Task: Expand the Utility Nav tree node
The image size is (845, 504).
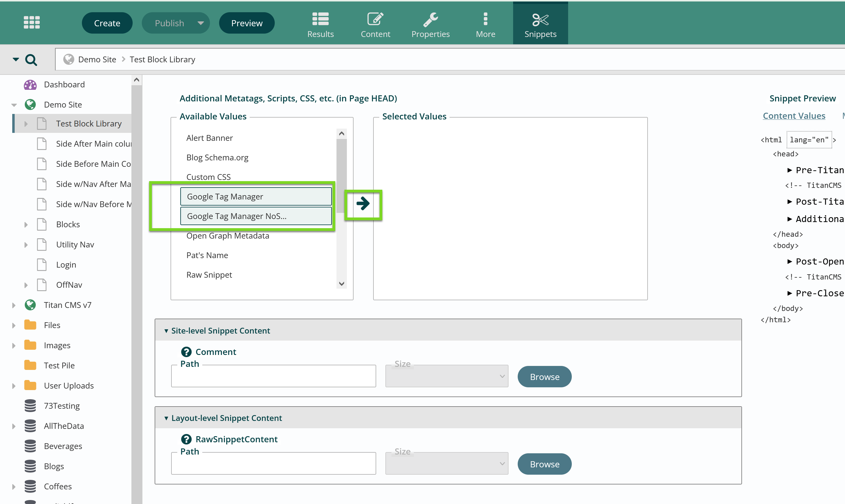Action: [x=26, y=245]
